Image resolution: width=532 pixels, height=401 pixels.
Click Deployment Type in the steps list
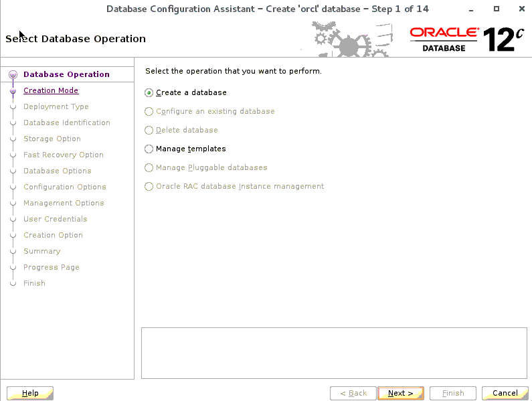point(56,106)
